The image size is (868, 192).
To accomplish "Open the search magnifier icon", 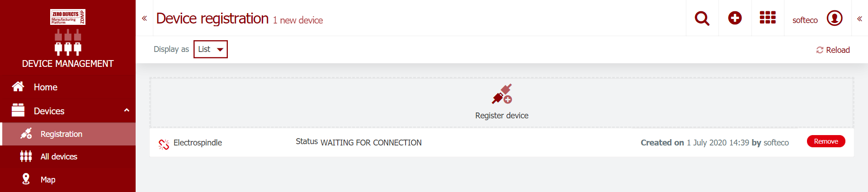I will [702, 19].
